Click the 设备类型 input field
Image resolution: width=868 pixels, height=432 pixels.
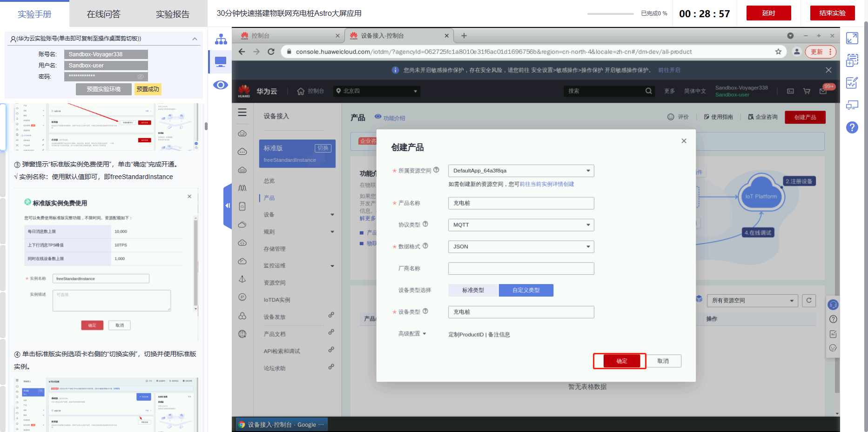521,312
